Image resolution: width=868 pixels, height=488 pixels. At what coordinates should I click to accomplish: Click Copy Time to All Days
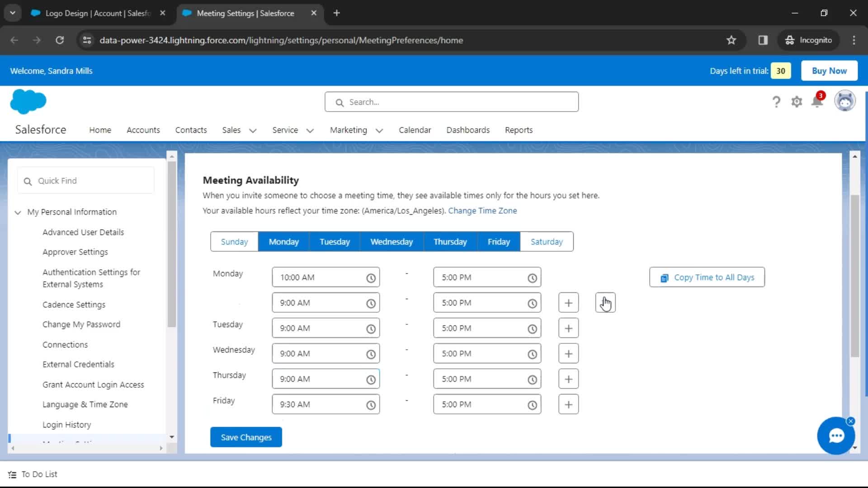point(707,277)
